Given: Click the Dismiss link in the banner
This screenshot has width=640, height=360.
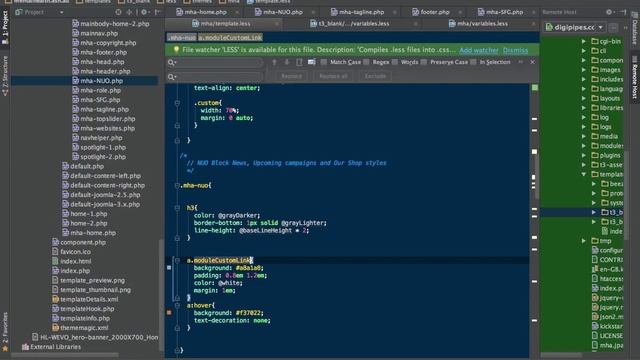Looking at the screenshot, I should pos(515,50).
